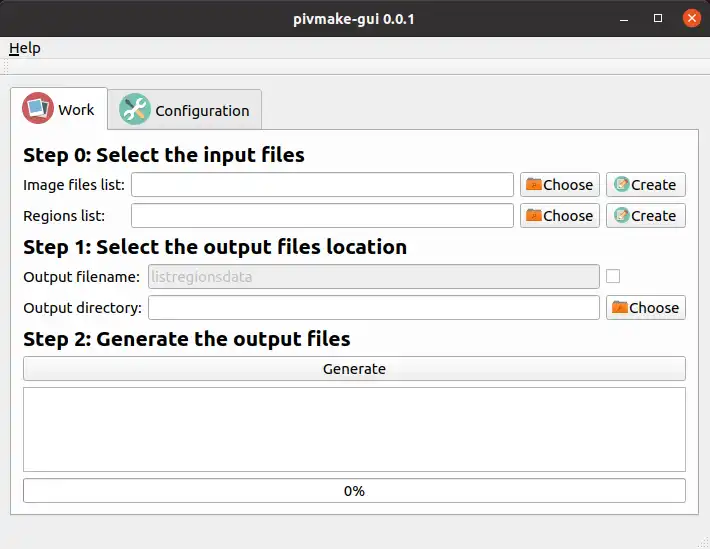Click the Configuration wrench icon
This screenshot has height=549, width=710.
click(135, 110)
